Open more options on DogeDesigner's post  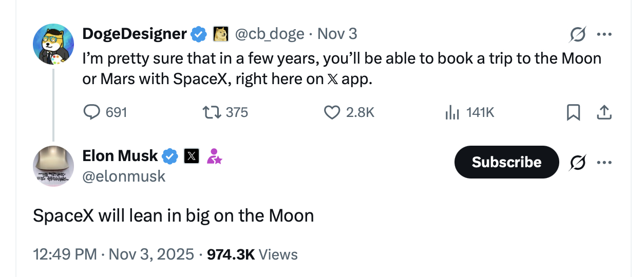click(604, 35)
